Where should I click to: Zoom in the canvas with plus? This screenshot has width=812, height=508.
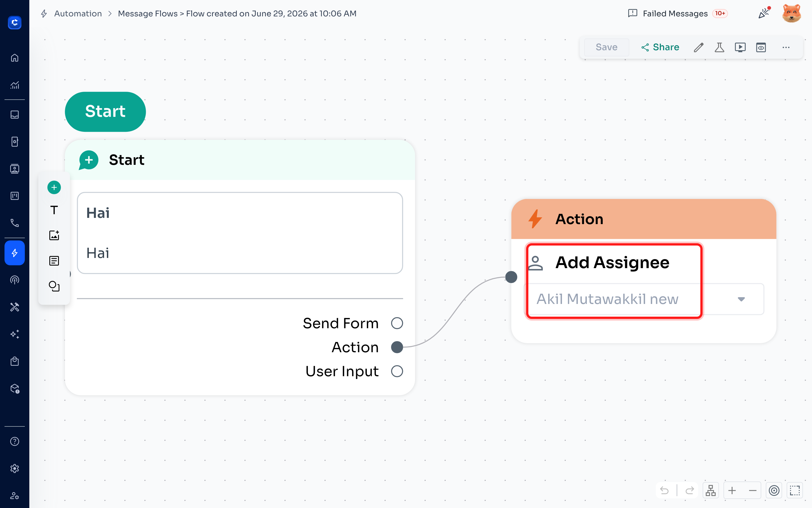[x=732, y=491]
